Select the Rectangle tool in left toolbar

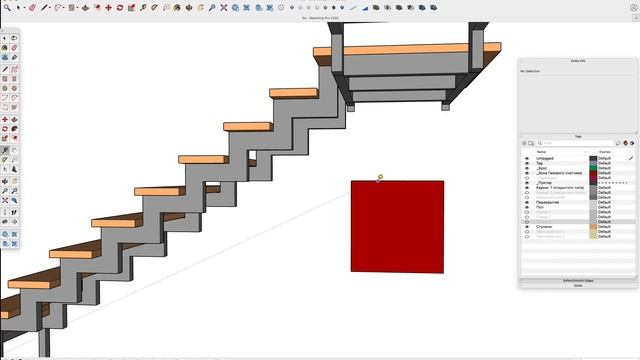pyautogui.click(x=5, y=79)
